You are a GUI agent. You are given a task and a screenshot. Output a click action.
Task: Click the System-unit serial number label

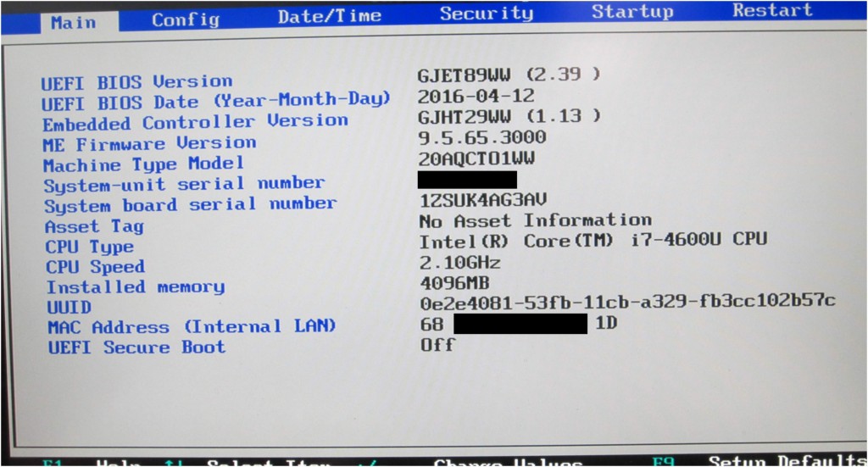point(184,184)
